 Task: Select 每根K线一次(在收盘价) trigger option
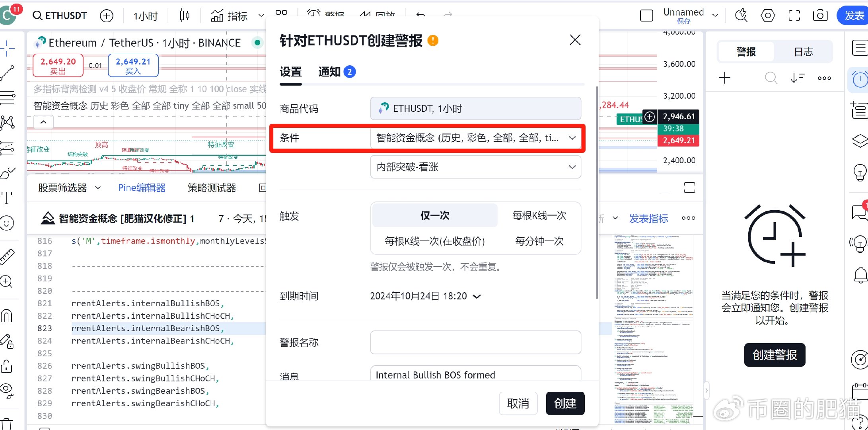pos(435,241)
